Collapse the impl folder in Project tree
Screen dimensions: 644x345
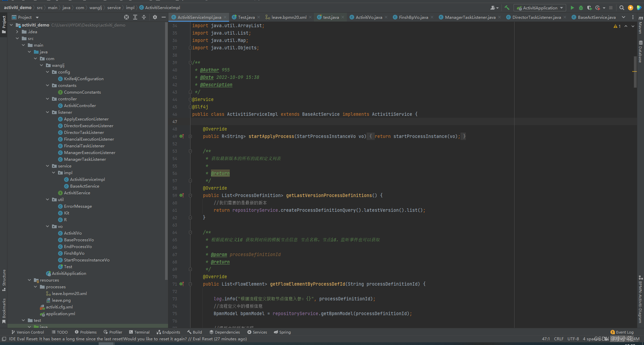pyautogui.click(x=53, y=172)
